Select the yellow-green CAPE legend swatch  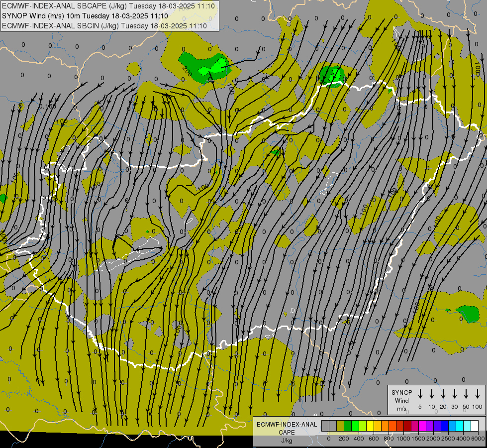363,426
